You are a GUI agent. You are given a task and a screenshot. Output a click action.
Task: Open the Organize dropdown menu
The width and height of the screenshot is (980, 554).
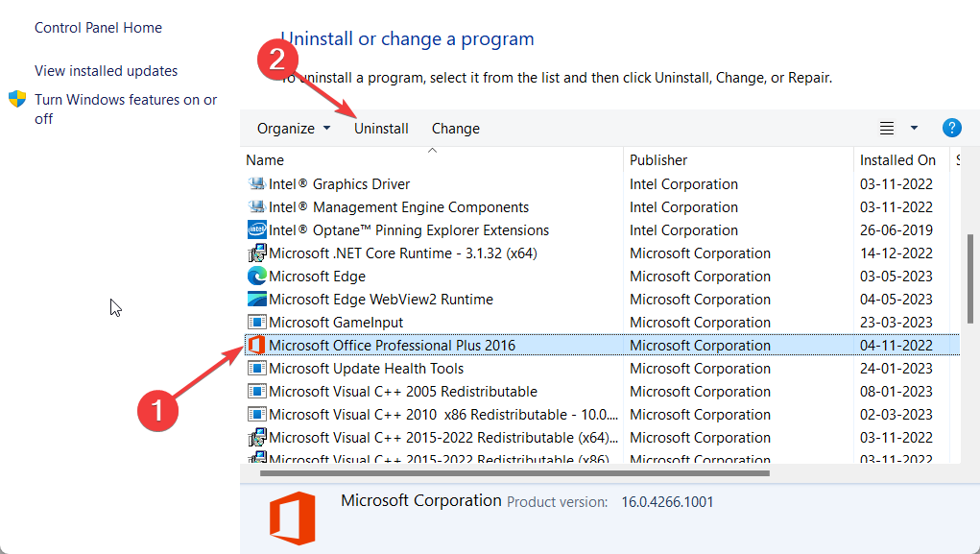click(x=294, y=129)
